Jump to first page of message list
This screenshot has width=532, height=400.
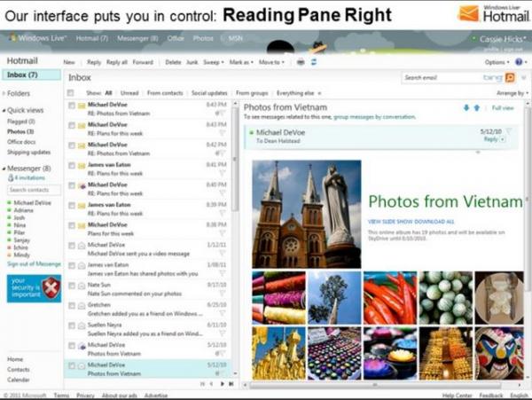coord(202,384)
